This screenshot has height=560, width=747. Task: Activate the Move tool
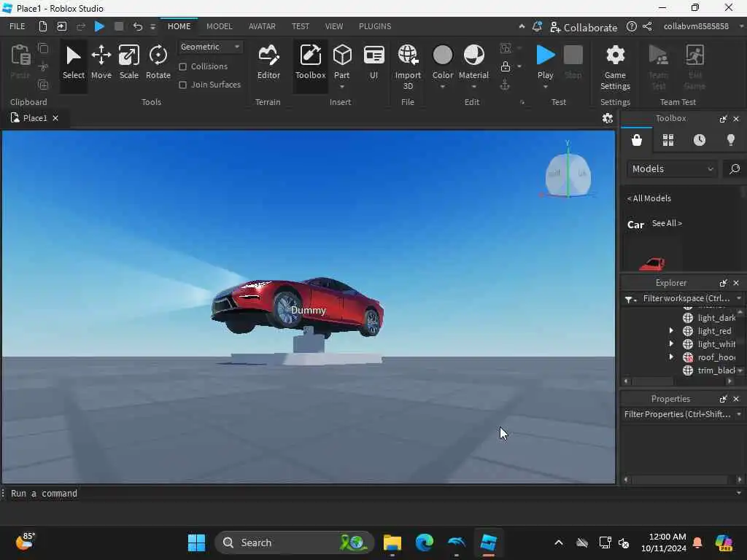[x=101, y=63]
